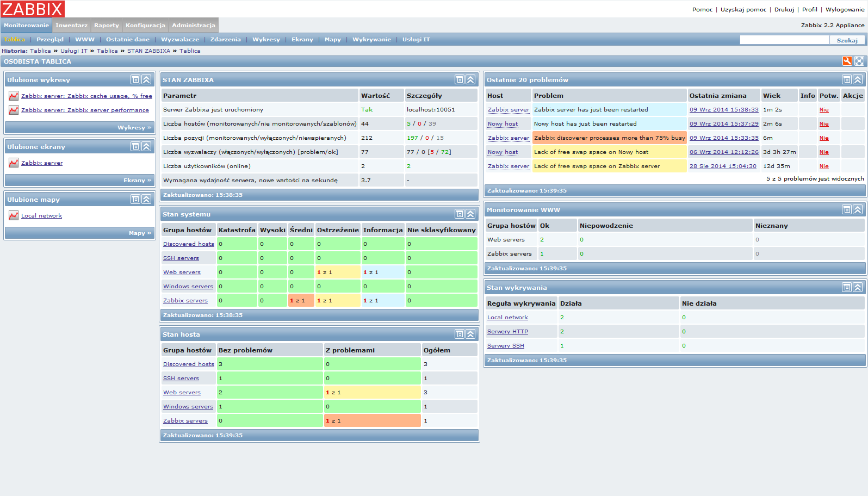Collapse the Stan wykrywania widget
Image resolution: width=868 pixels, height=496 pixels.
[858, 287]
